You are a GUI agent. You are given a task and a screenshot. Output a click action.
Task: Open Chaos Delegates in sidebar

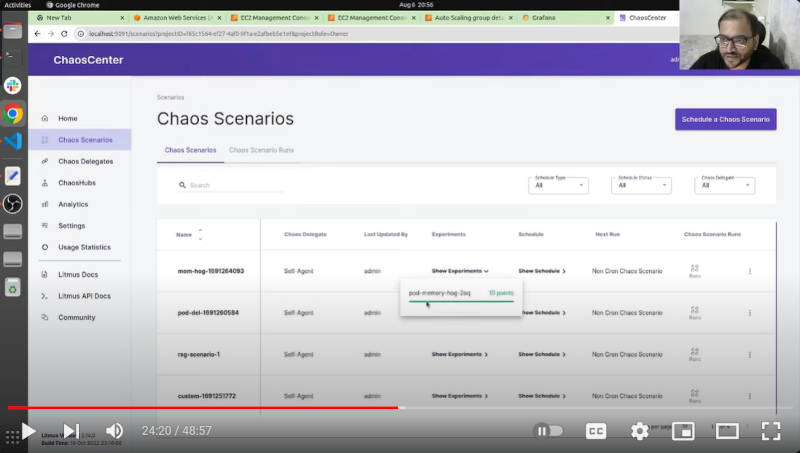point(85,161)
